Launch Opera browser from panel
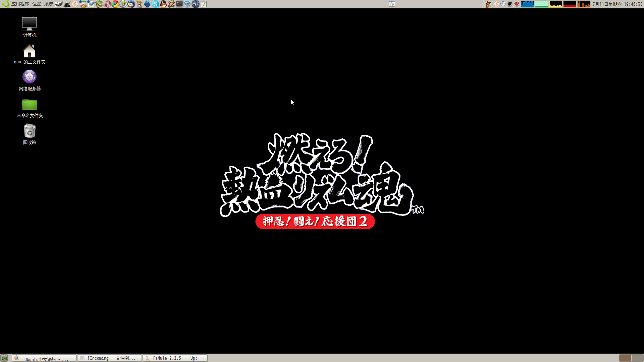This screenshot has width=644, height=362. coord(107,4)
